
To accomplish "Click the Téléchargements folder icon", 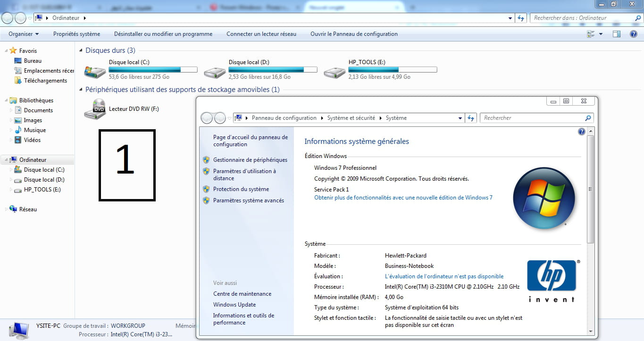I will click(x=18, y=81).
